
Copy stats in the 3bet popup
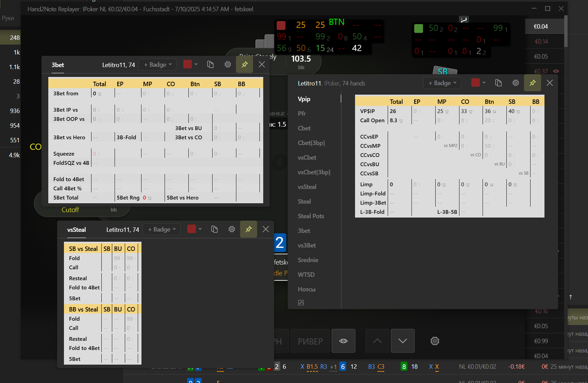(x=210, y=65)
